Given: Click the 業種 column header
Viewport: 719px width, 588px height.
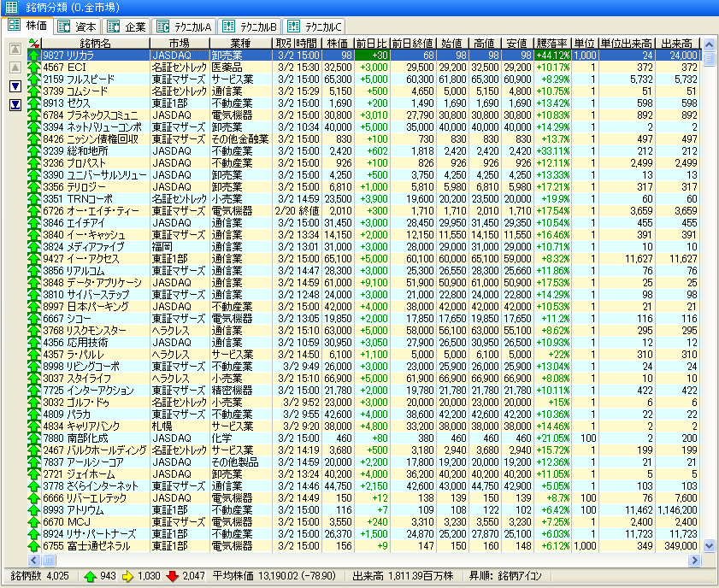Looking at the screenshot, I should (241, 43).
